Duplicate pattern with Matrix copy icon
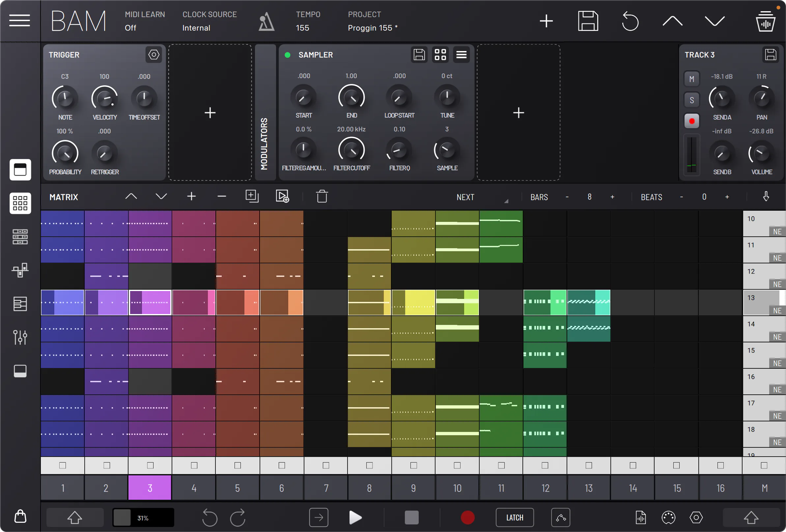The image size is (786, 532). (x=252, y=197)
